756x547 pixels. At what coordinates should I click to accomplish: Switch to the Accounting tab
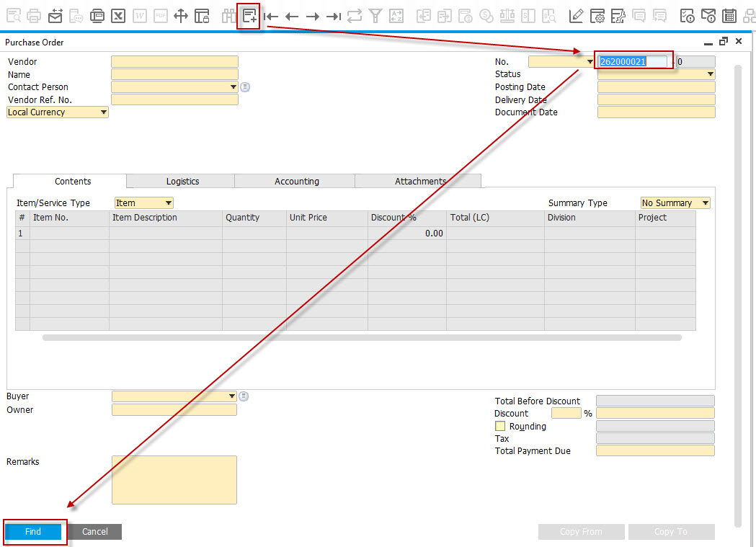[x=296, y=181]
